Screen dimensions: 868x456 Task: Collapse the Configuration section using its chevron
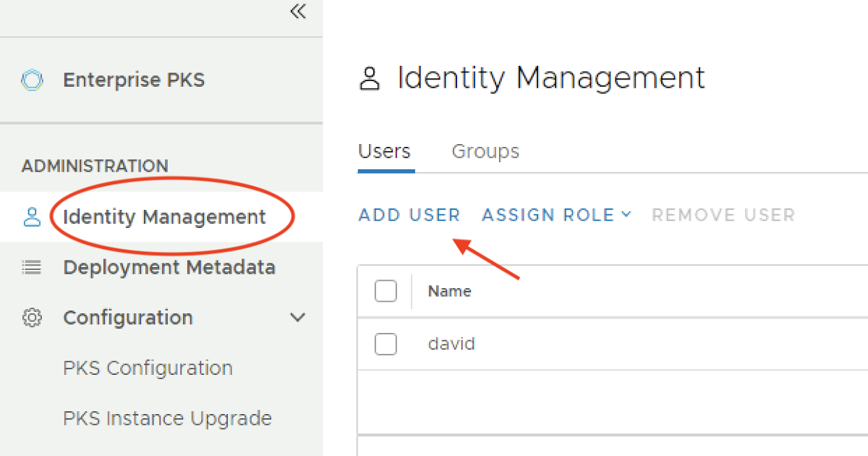point(297,318)
